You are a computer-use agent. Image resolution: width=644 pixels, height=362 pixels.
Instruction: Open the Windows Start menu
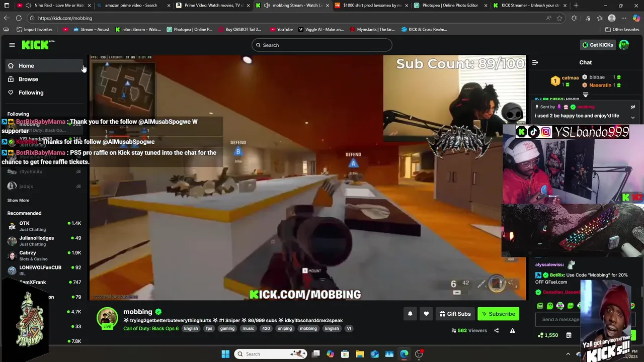click(225, 354)
